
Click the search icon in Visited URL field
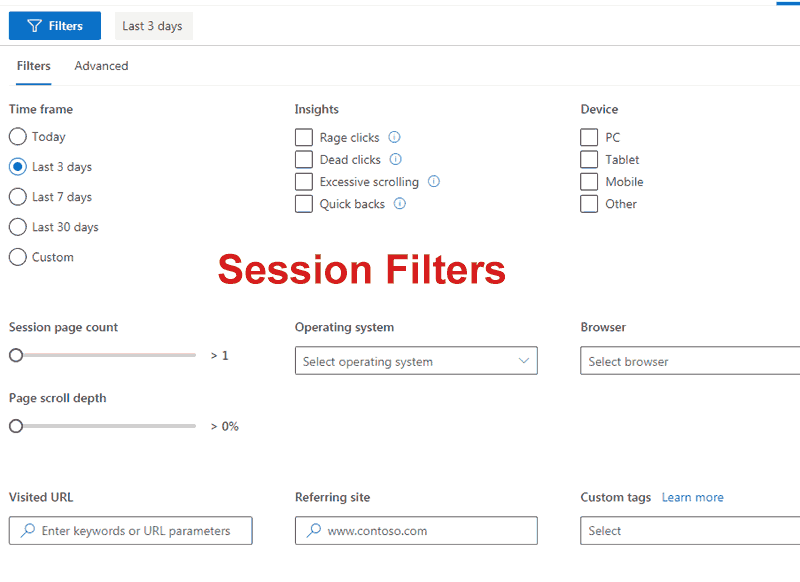pos(29,530)
